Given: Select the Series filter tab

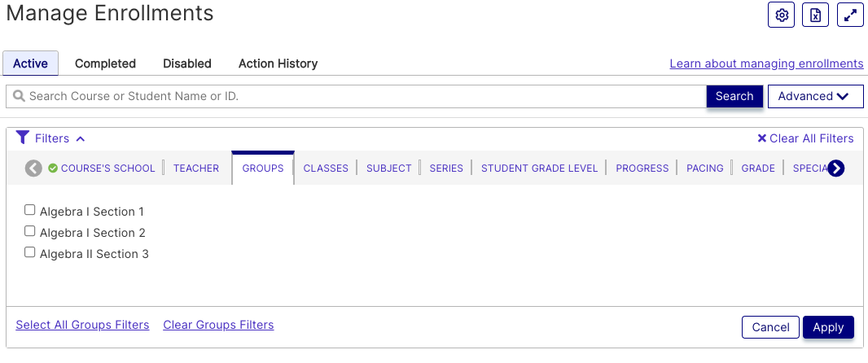Looking at the screenshot, I should point(446,168).
